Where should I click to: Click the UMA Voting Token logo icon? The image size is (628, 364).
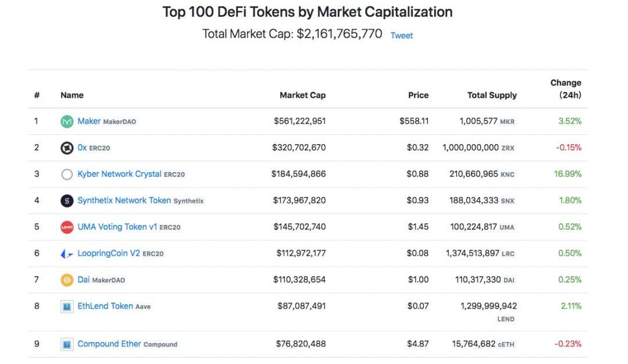tap(67, 227)
